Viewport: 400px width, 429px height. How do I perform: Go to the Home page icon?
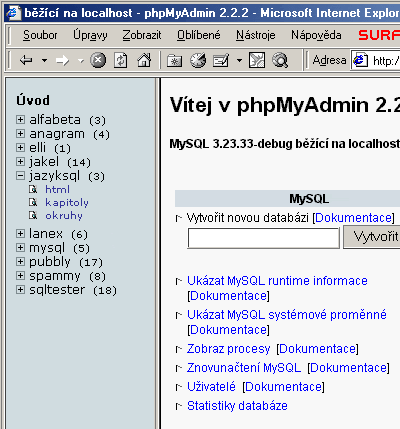point(144,60)
